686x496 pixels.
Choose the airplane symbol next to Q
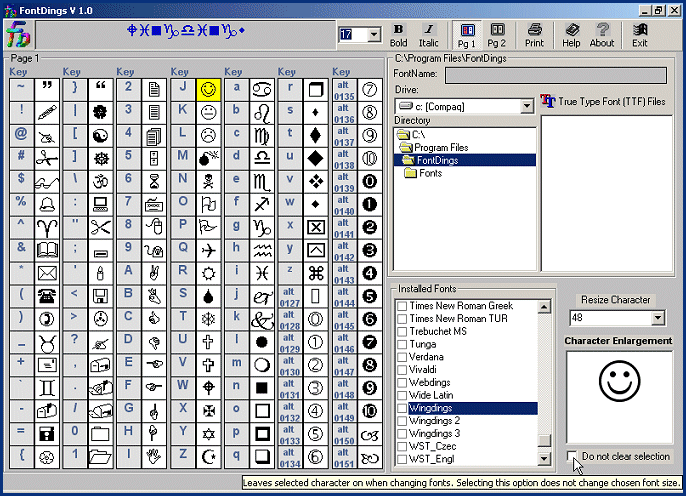(x=208, y=250)
